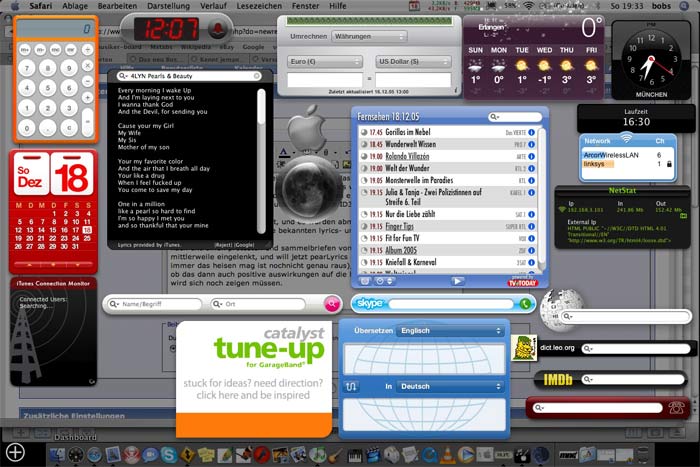The height and width of the screenshot is (467, 700).
Task: Click the calculator equals key
Action: click(x=88, y=121)
